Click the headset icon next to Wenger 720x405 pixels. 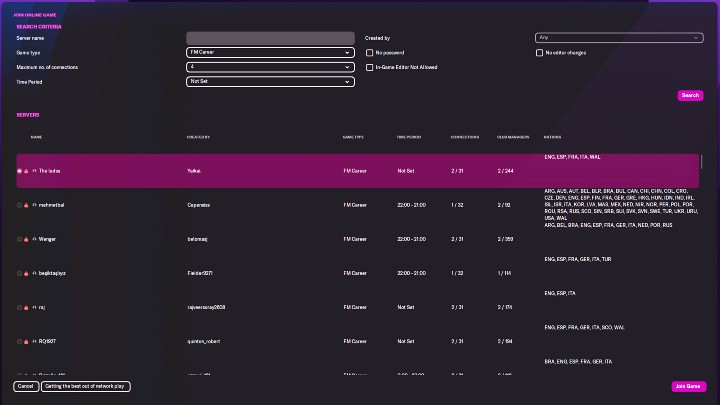pyautogui.click(x=34, y=239)
